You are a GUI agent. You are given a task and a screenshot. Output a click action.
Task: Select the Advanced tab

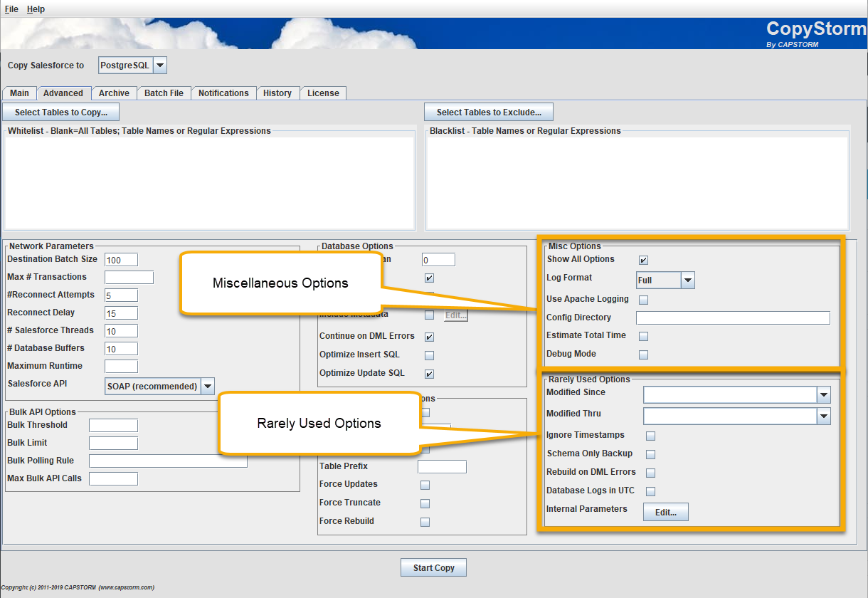pyautogui.click(x=63, y=93)
